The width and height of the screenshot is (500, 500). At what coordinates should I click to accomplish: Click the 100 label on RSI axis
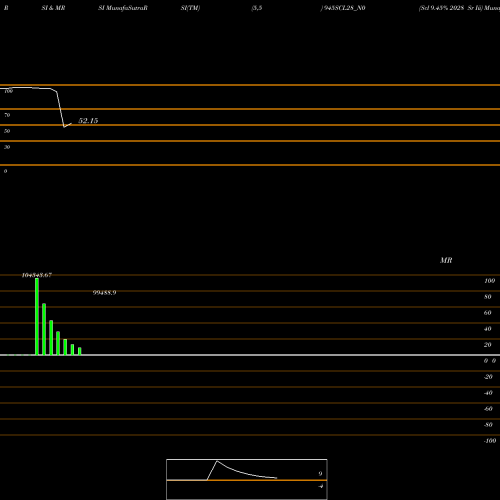tap(8, 91)
